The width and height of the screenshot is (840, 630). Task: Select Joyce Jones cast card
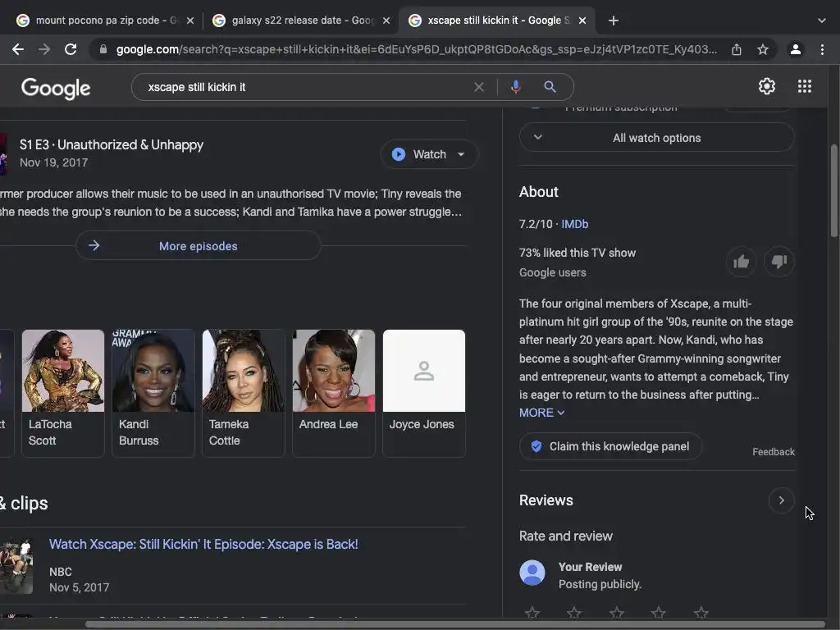(424, 393)
